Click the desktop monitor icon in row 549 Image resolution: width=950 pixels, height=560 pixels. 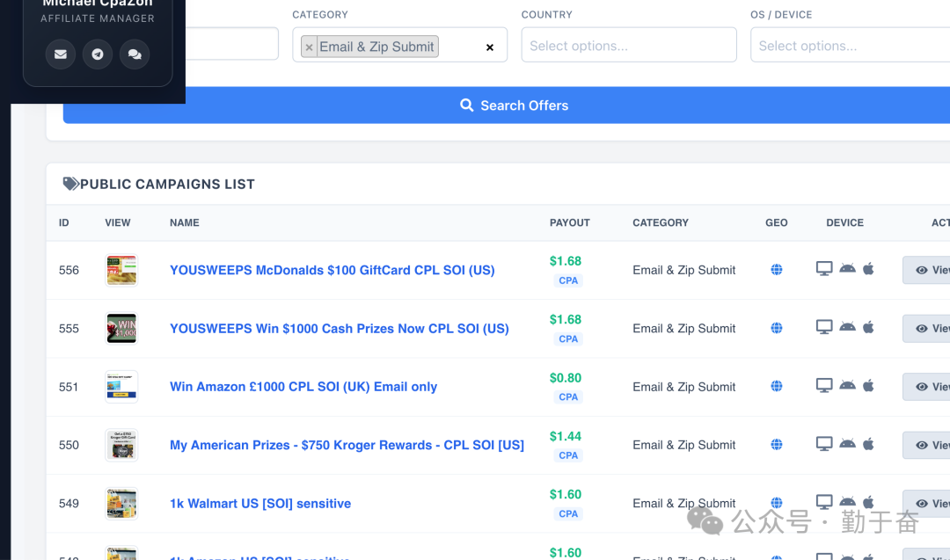[x=824, y=502]
